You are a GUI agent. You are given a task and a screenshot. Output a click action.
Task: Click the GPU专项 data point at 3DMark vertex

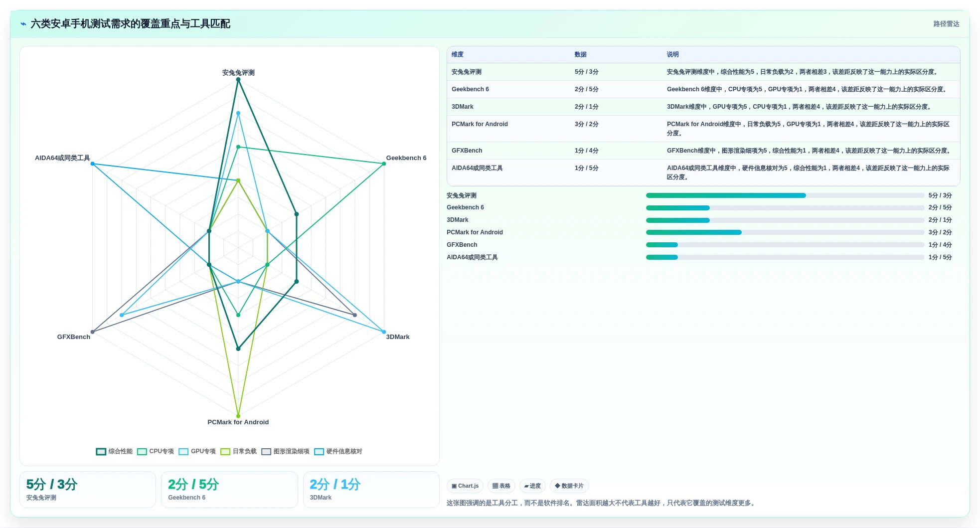point(384,332)
